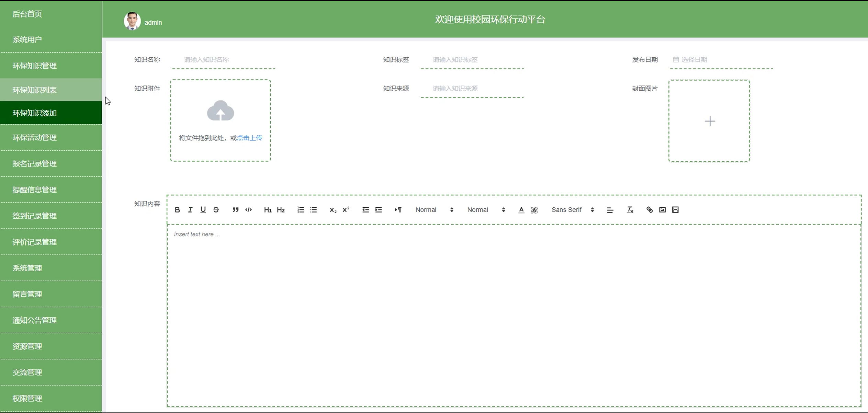Toggle bold formatting in editor toolbar
The image size is (868, 413).
coord(177,210)
